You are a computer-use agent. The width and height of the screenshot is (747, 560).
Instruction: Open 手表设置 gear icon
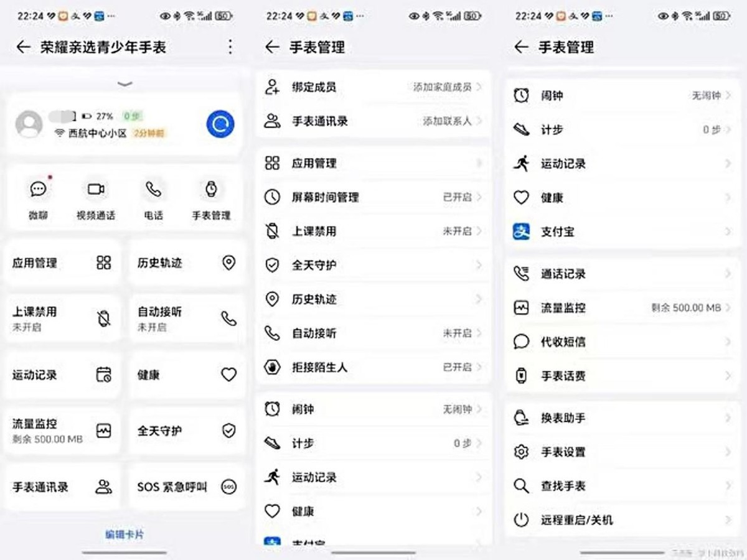[521, 452]
